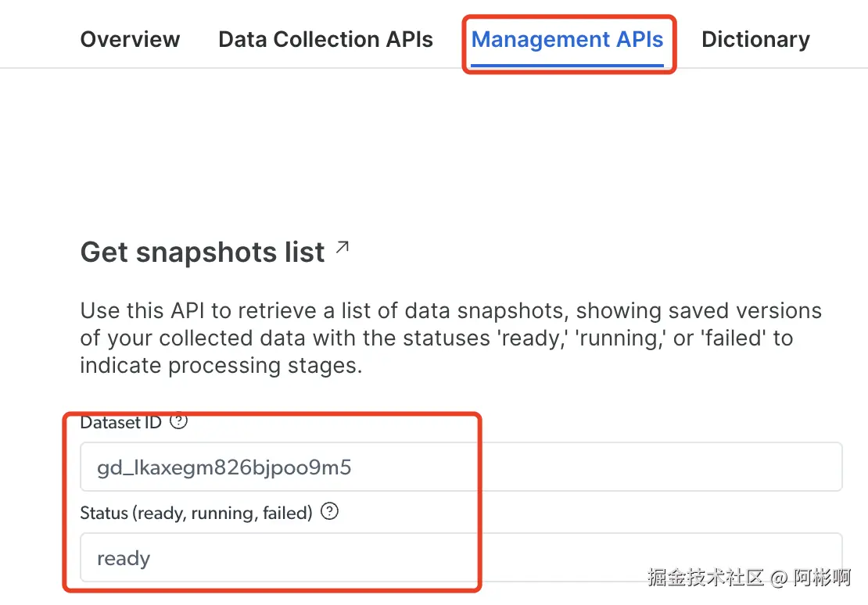The height and width of the screenshot is (605, 868).
Task: Click the Status field containing ready
Action: [461, 558]
